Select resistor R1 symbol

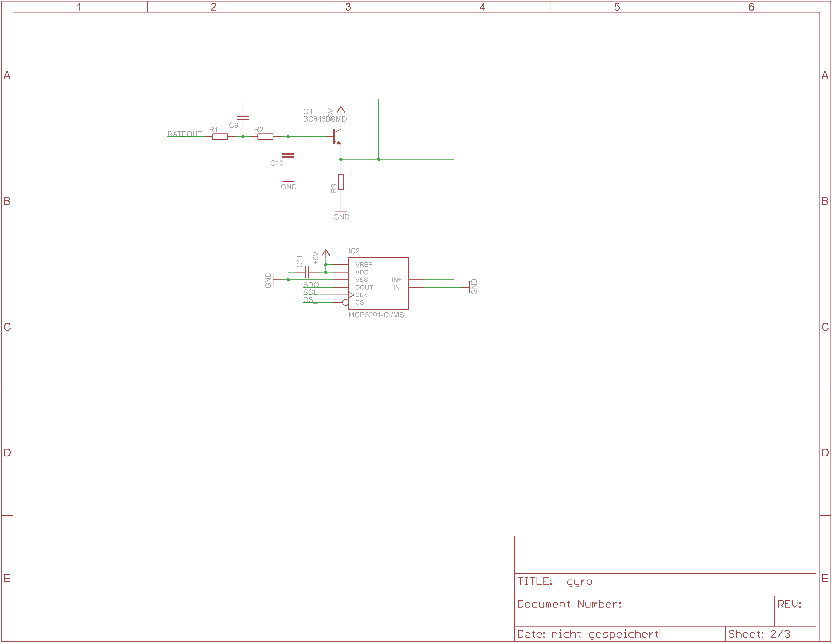coord(220,137)
